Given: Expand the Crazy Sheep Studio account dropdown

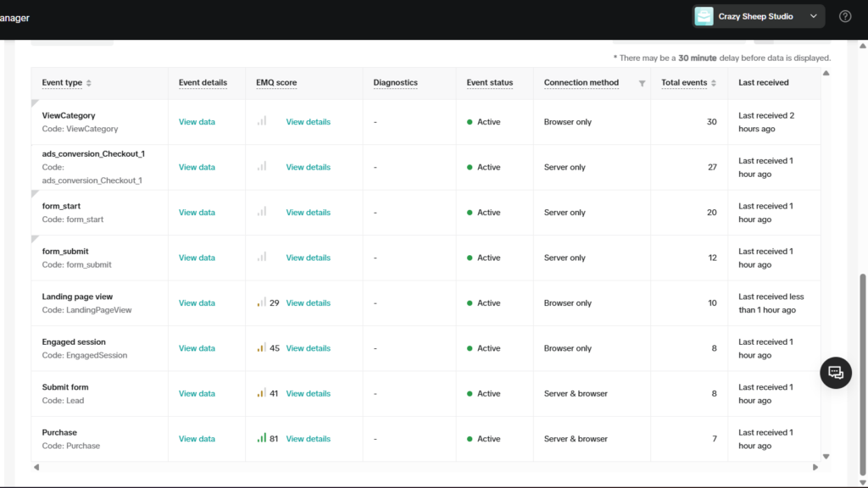Looking at the screenshot, I should (814, 16).
